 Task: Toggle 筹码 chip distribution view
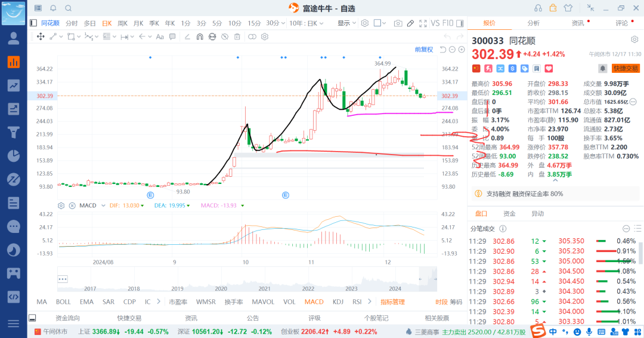(456, 302)
